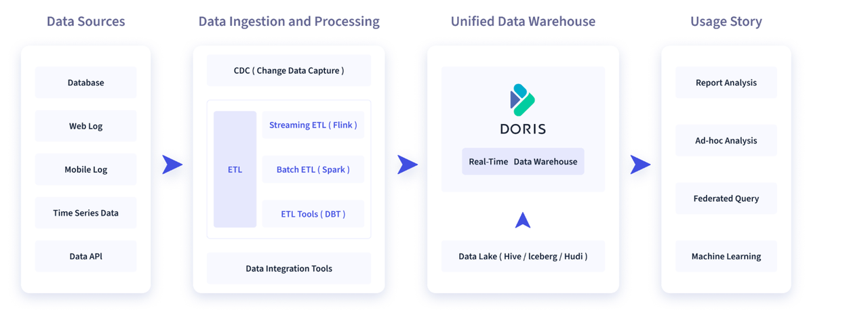Screen dimensions: 868x321
Task: Click the tall ETL block
Action: (235, 169)
